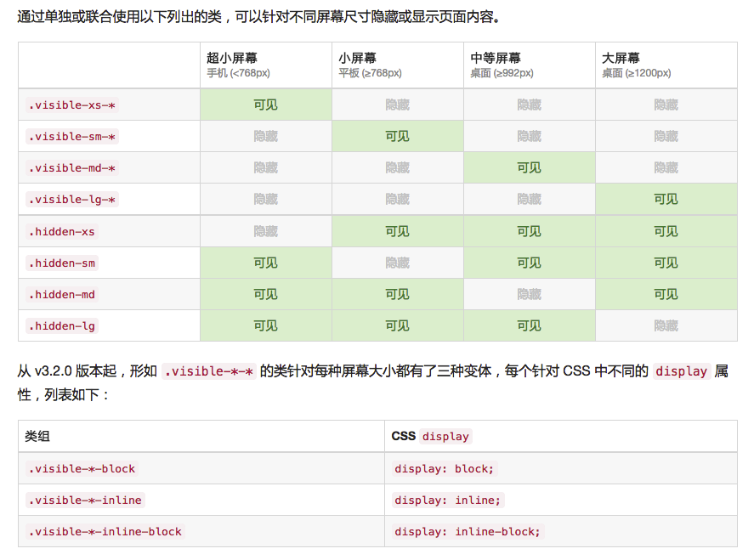This screenshot has width=754, height=560.
Task: Click the 小屏幕 平板 column header
Action: [x=398, y=65]
